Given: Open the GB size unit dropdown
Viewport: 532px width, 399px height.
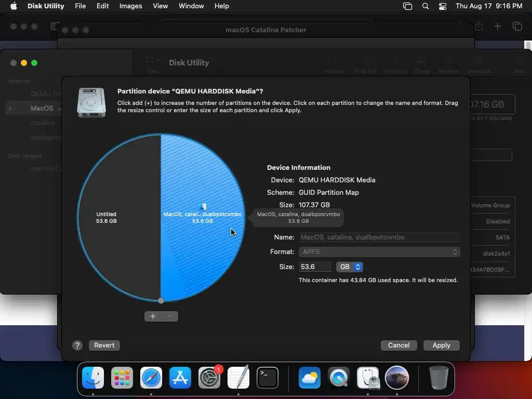Looking at the screenshot, I should pyautogui.click(x=350, y=267).
